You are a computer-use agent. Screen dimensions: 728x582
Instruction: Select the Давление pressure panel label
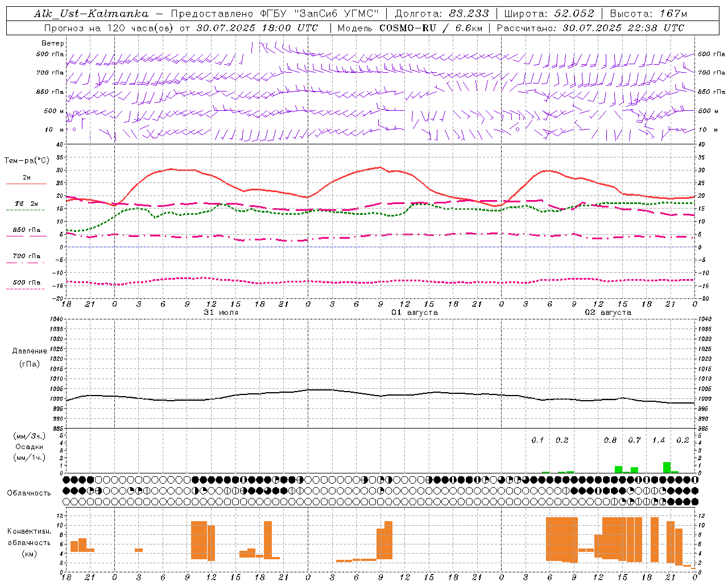(x=30, y=351)
